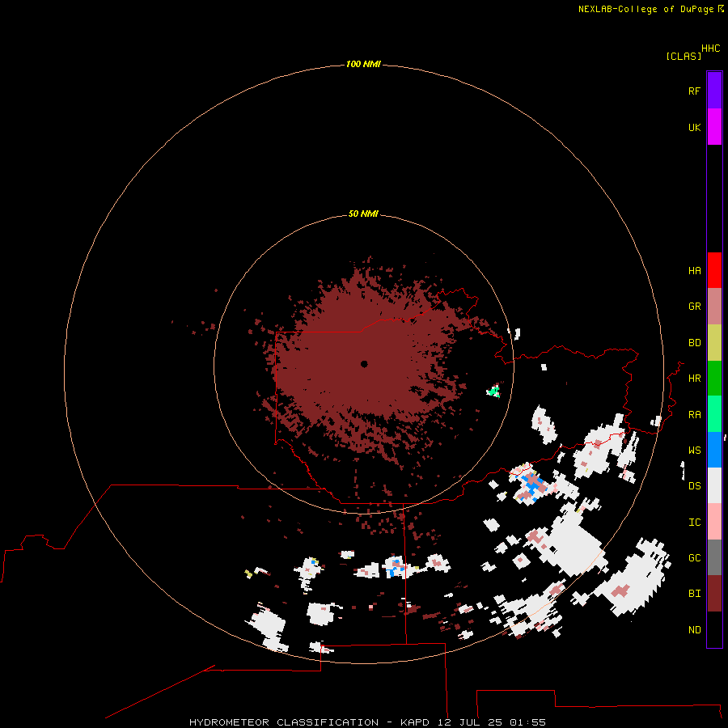Click the WS legend label
Image resolution: width=728 pixels, height=728 pixels.
694,451
